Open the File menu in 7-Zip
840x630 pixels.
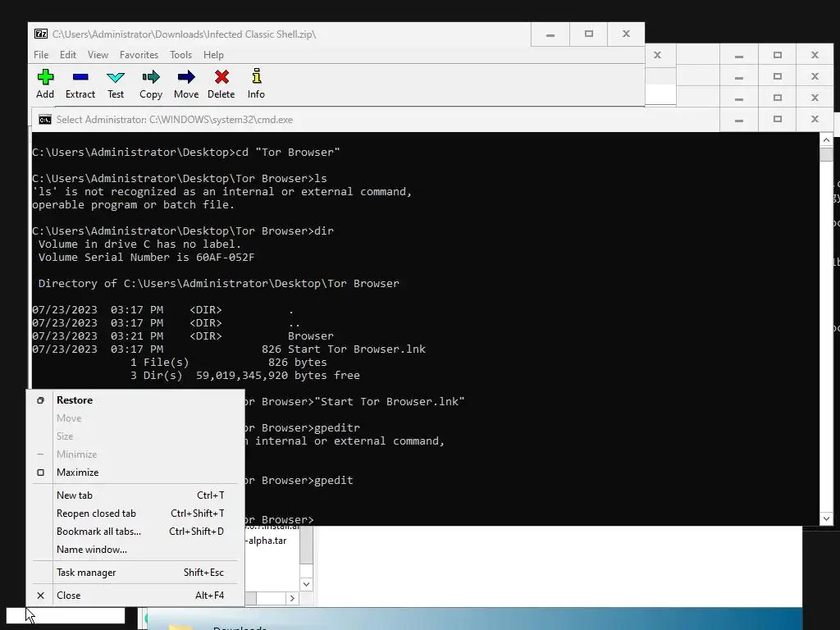(x=41, y=55)
